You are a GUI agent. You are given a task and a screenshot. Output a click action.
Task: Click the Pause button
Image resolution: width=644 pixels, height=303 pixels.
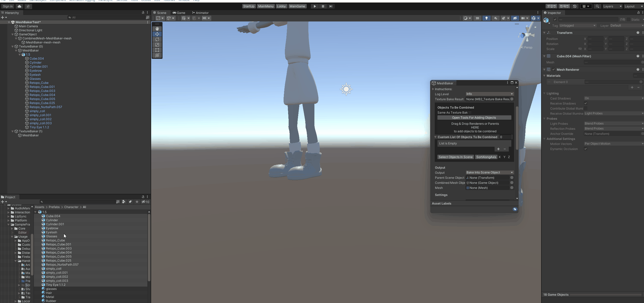[323, 6]
